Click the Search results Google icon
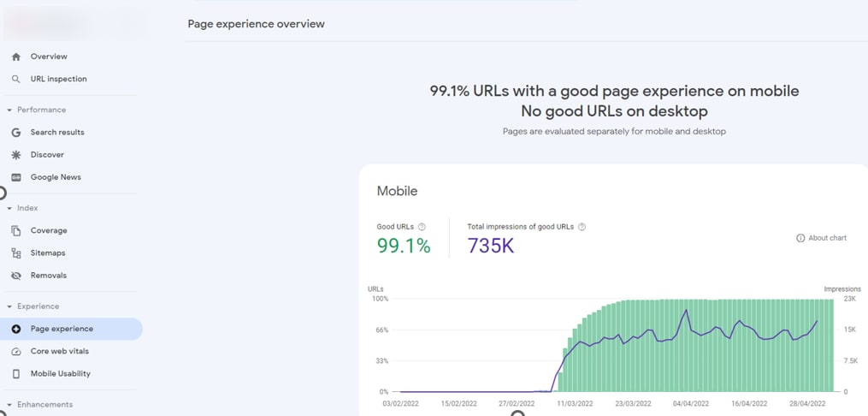868x416 pixels. (15, 133)
